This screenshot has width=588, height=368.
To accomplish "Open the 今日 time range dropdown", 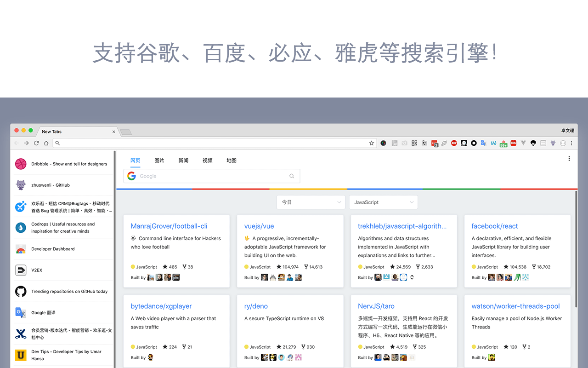I will click(311, 202).
